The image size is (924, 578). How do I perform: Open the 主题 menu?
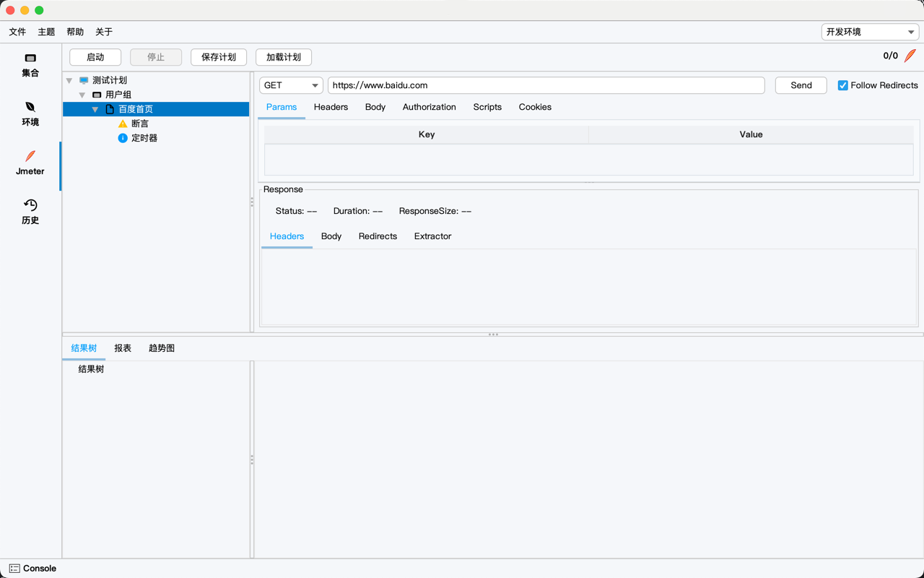pos(46,32)
